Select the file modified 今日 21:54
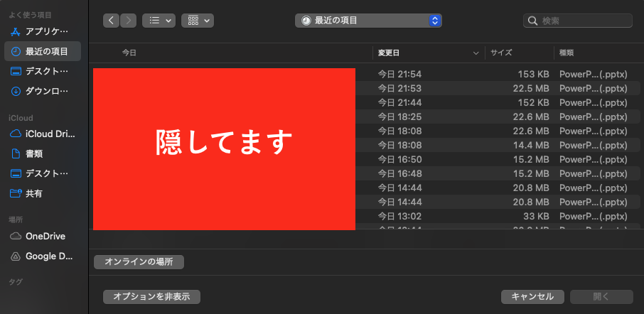 click(366, 75)
